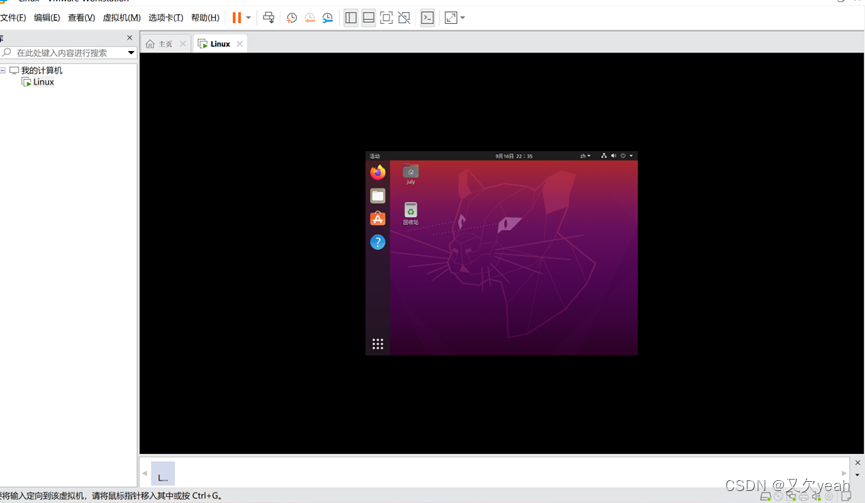
Task: Open the snapshot manager
Action: 328,18
